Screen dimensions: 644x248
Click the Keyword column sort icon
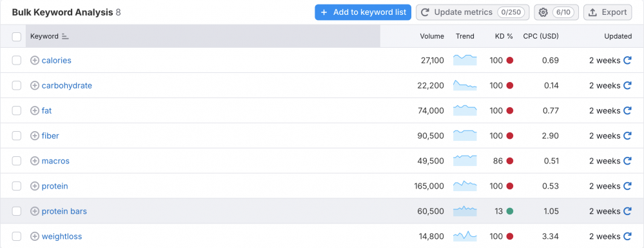[x=65, y=36]
